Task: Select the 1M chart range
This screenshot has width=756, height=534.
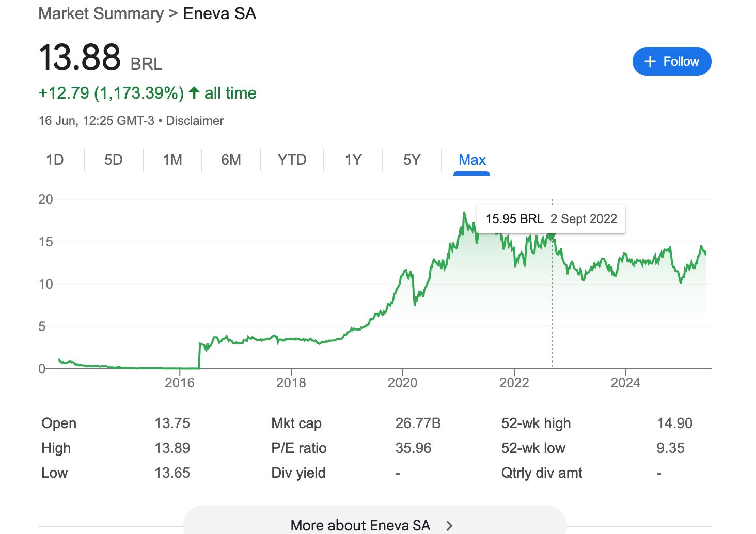Action: (172, 160)
